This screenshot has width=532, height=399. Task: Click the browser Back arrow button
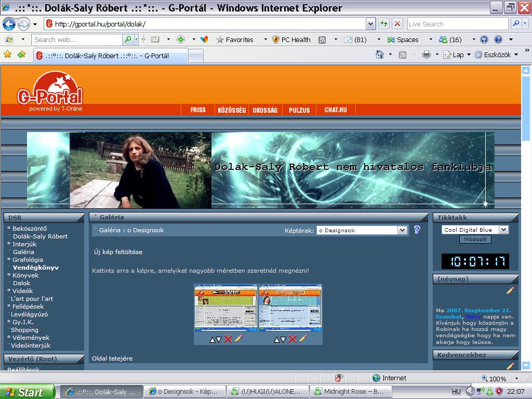pos(9,24)
